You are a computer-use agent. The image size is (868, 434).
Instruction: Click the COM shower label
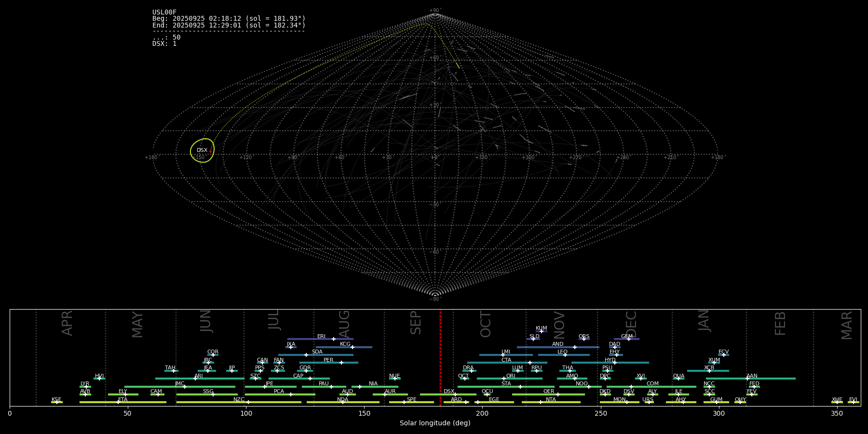pos(652,384)
